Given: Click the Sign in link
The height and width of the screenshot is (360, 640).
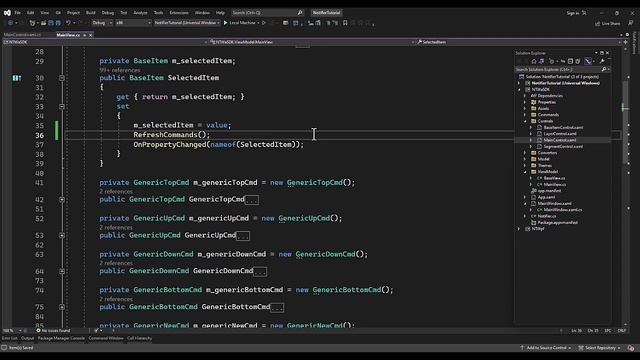Looking at the screenshot, I should 573,13.
